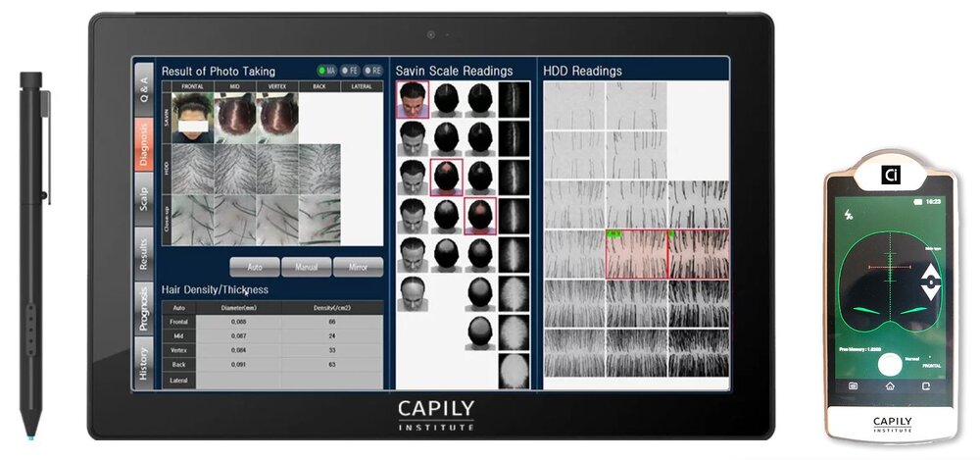This screenshot has height=460, width=980.
Task: Tap the home icon on phone bottom bar
Action: coord(890,386)
